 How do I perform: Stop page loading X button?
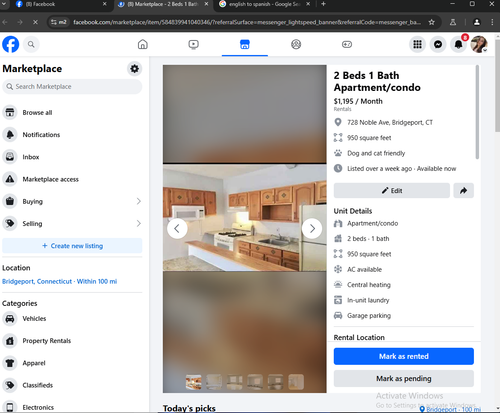35,22
